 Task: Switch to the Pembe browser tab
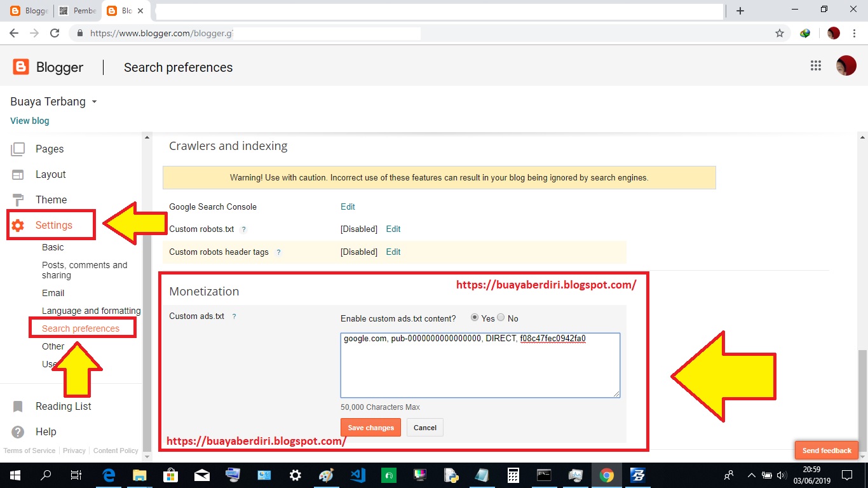[77, 11]
